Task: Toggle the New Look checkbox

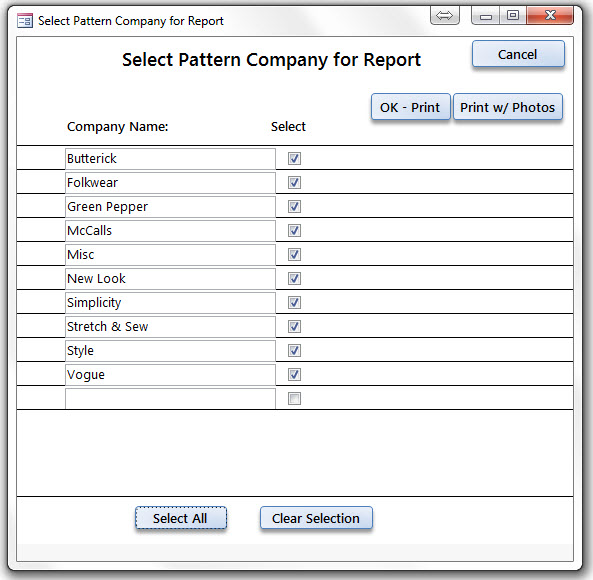Action: 294,279
